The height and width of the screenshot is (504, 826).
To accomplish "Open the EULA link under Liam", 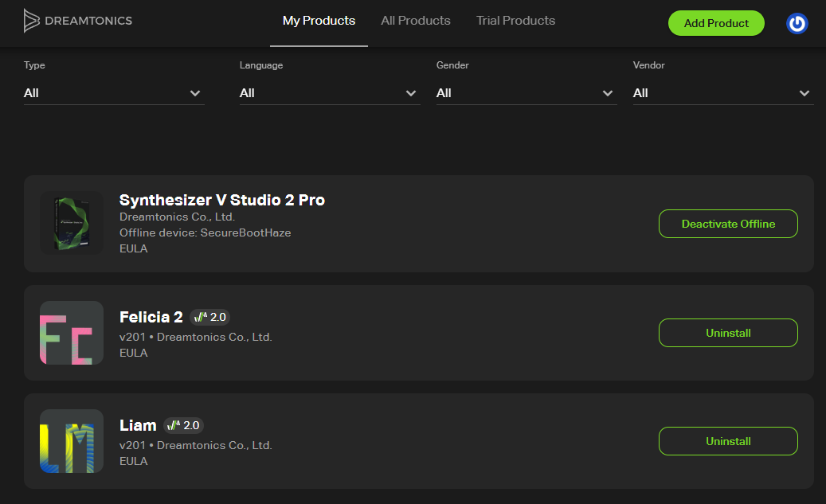I will [x=133, y=461].
